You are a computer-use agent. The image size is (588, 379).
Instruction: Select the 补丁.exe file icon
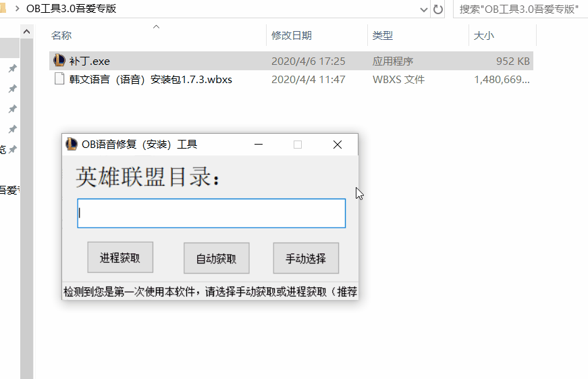pyautogui.click(x=59, y=60)
